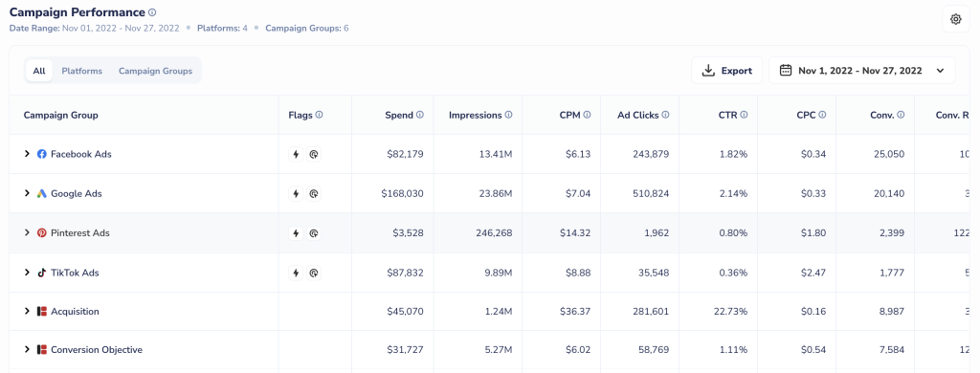Open the settings gear icon

(x=956, y=19)
